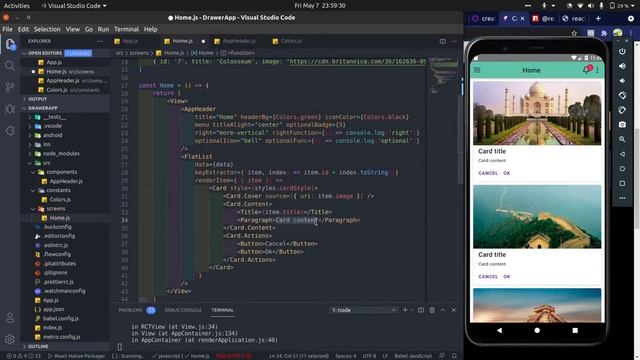This screenshot has height=360, width=640.
Task: Open the Terminal menu
Action: 126,29
